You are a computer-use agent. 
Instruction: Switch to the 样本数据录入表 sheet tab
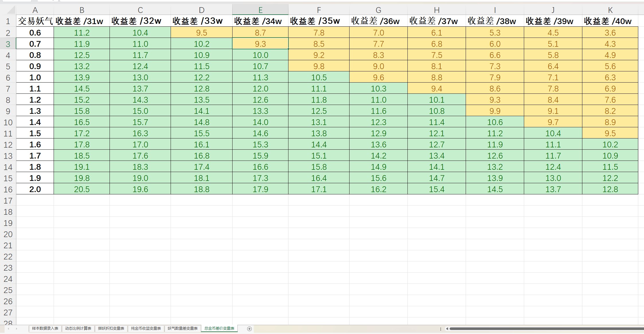(45, 329)
